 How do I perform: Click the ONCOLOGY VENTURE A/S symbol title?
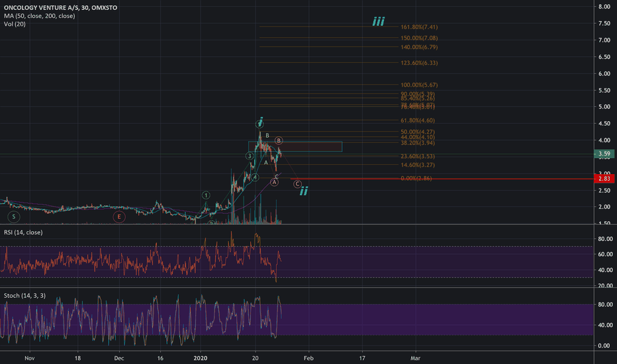pyautogui.click(x=60, y=7)
